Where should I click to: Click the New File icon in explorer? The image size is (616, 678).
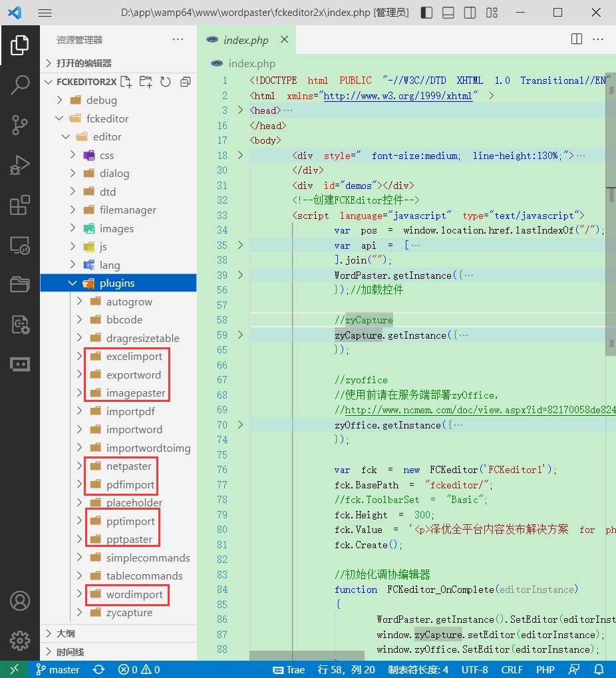(x=126, y=82)
